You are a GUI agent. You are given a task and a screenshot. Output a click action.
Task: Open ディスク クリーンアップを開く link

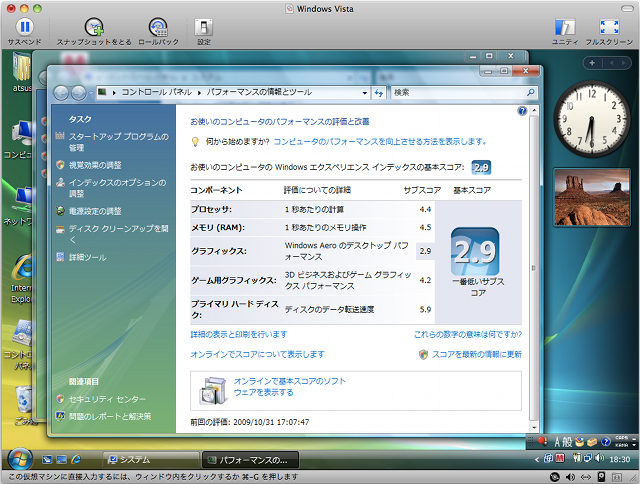pyautogui.click(x=111, y=234)
